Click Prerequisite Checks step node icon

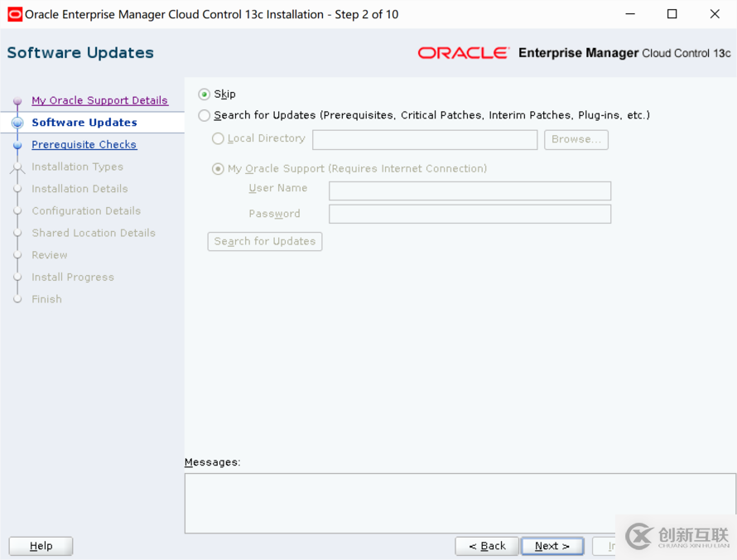(x=17, y=145)
